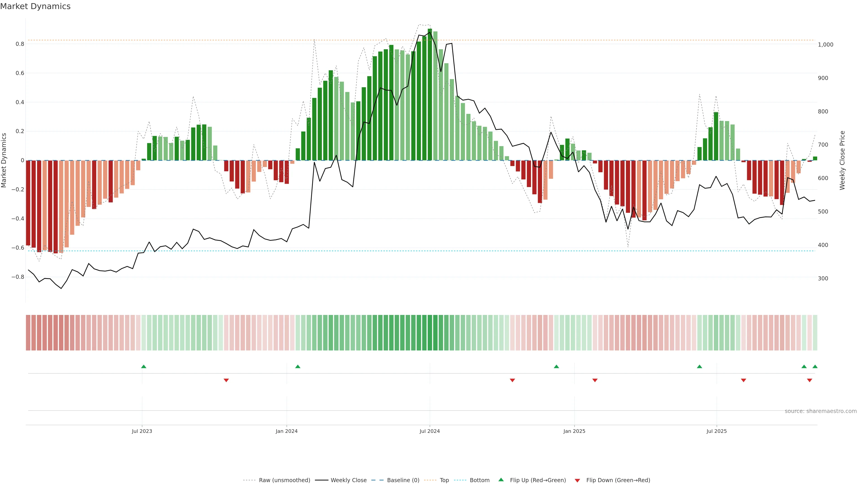Image resolution: width=868 pixels, height=488 pixels.
Task: Click the red flip-down marker after Jul 2025
Action: pos(743,380)
